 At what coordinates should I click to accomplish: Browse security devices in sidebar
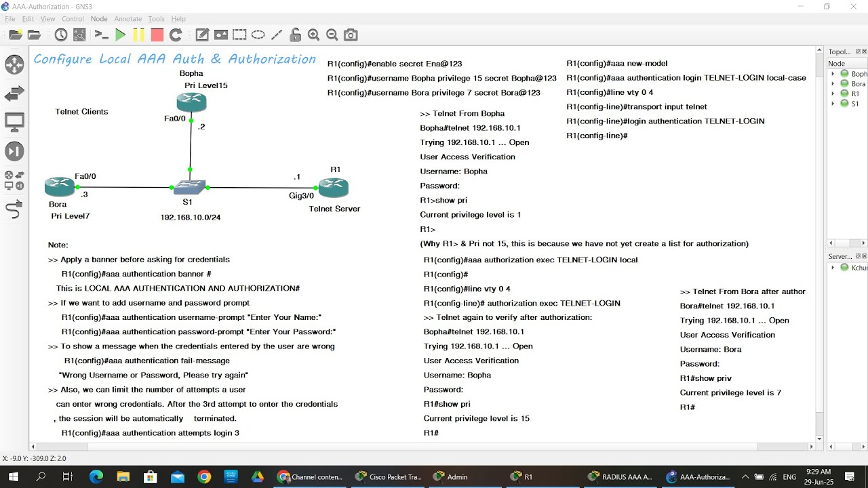click(x=14, y=152)
